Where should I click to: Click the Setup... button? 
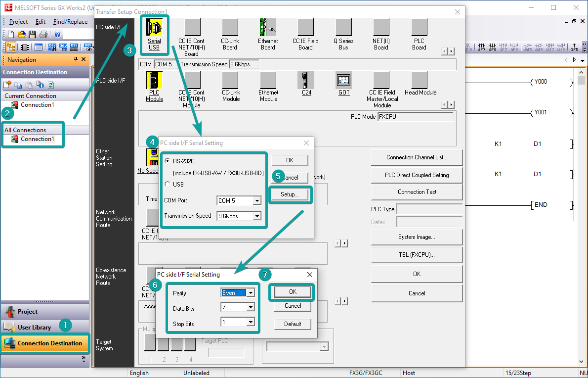290,194
